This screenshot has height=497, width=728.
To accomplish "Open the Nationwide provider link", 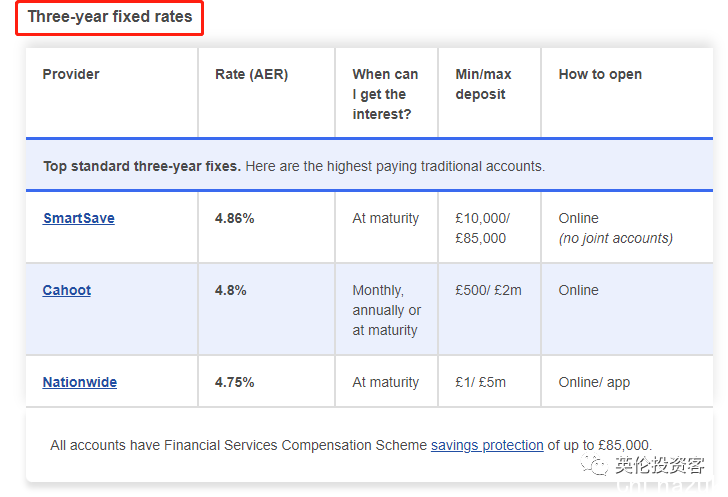I will pos(79,382).
